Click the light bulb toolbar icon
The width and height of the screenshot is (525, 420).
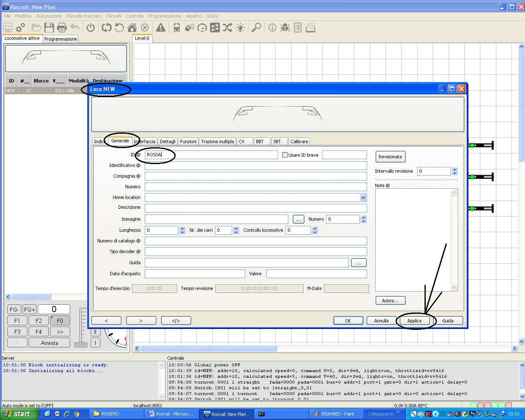click(240, 27)
